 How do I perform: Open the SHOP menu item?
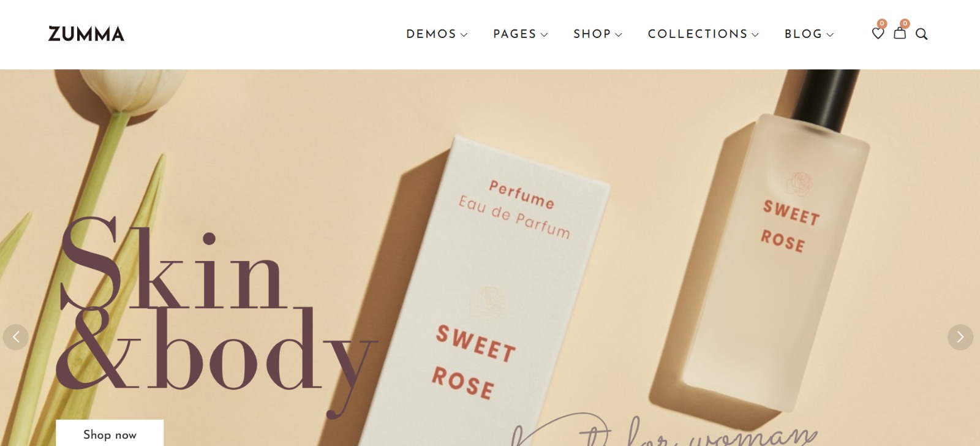[x=592, y=34]
